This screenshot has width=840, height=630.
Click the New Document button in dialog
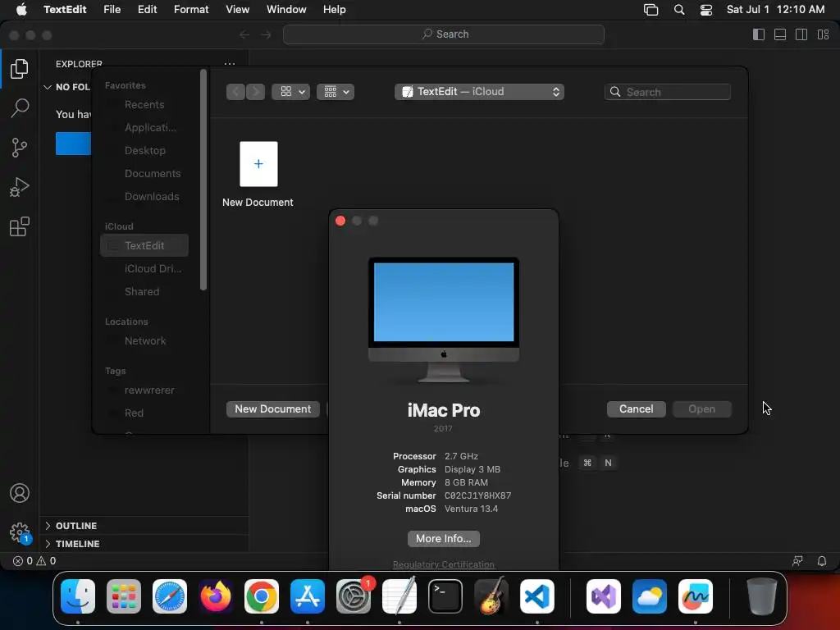point(273,409)
